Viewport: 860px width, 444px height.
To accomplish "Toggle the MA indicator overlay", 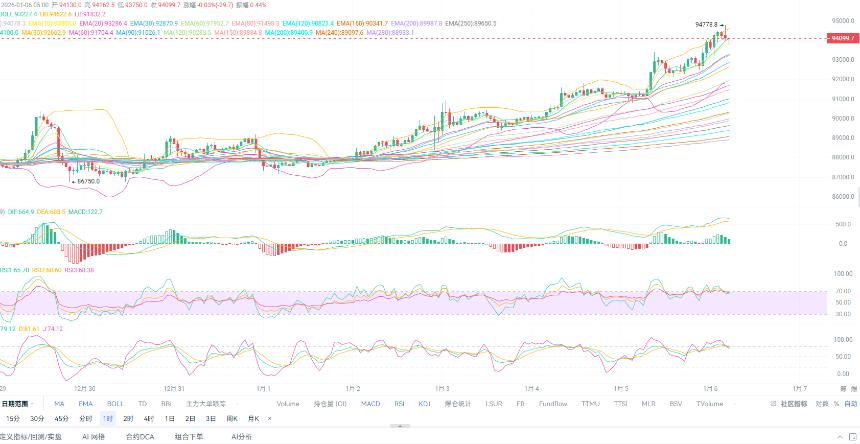I will click(59, 404).
